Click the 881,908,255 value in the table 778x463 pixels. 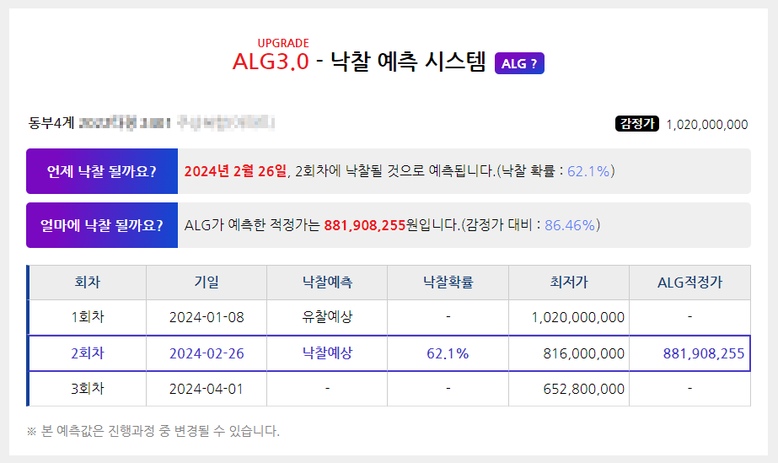pos(703,353)
